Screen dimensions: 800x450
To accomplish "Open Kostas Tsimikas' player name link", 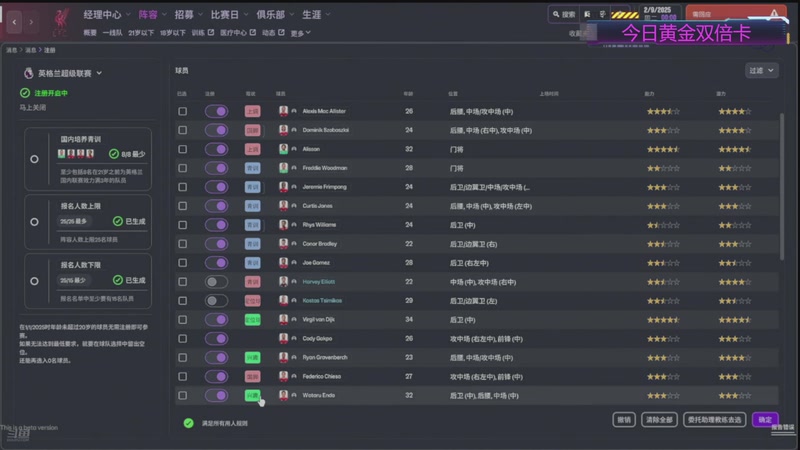I will (x=322, y=301).
